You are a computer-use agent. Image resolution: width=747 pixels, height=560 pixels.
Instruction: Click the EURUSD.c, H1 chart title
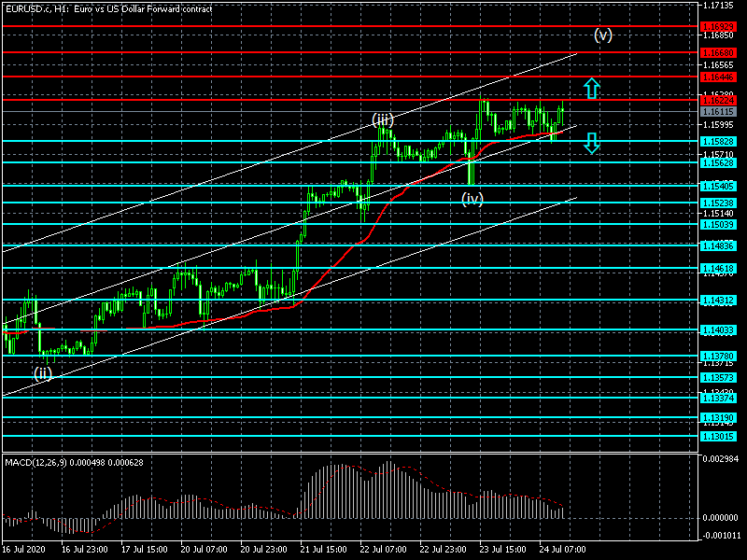[x=108, y=9]
